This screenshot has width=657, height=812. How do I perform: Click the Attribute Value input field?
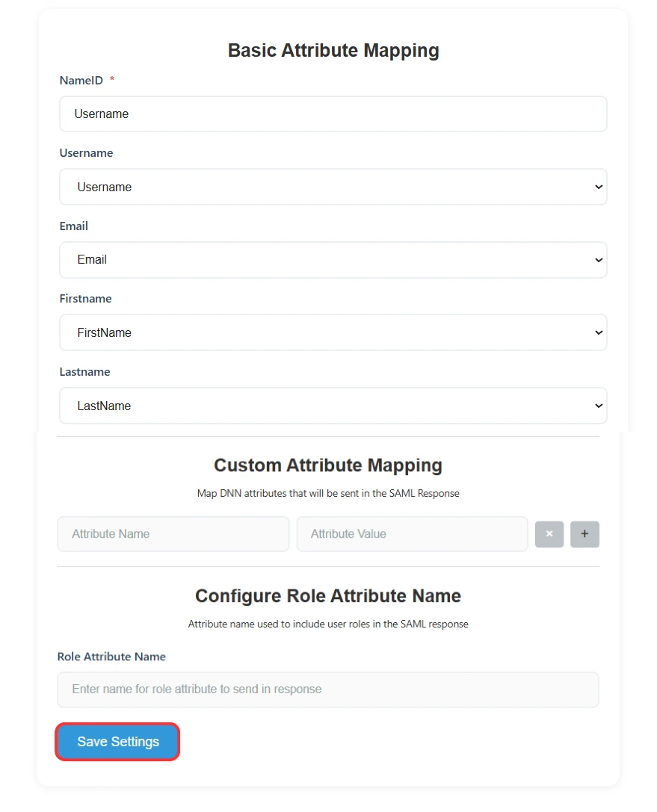point(412,534)
